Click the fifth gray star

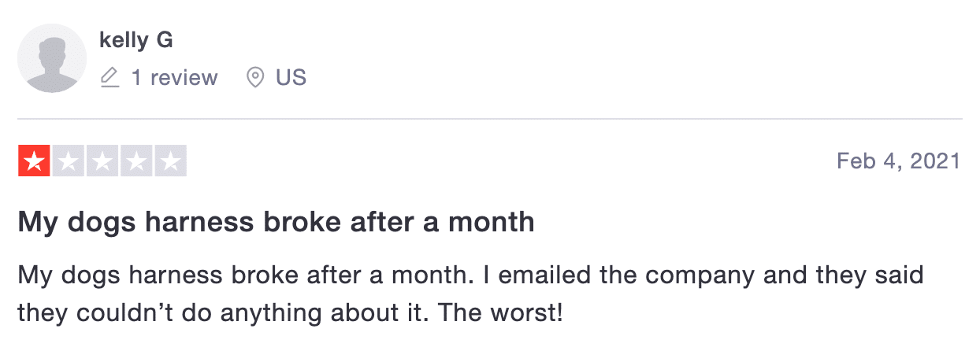(x=170, y=161)
